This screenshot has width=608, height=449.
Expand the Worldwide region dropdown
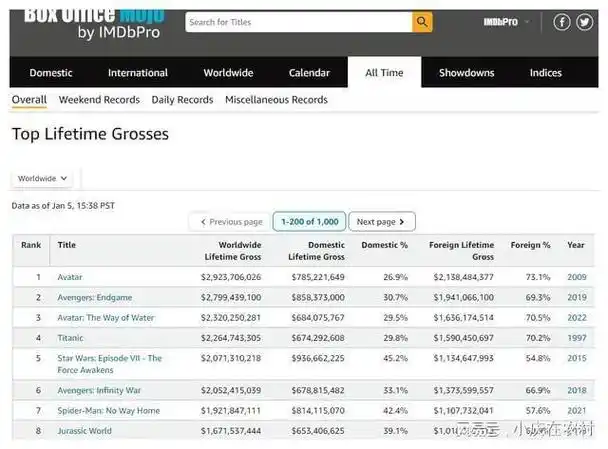pyautogui.click(x=43, y=178)
